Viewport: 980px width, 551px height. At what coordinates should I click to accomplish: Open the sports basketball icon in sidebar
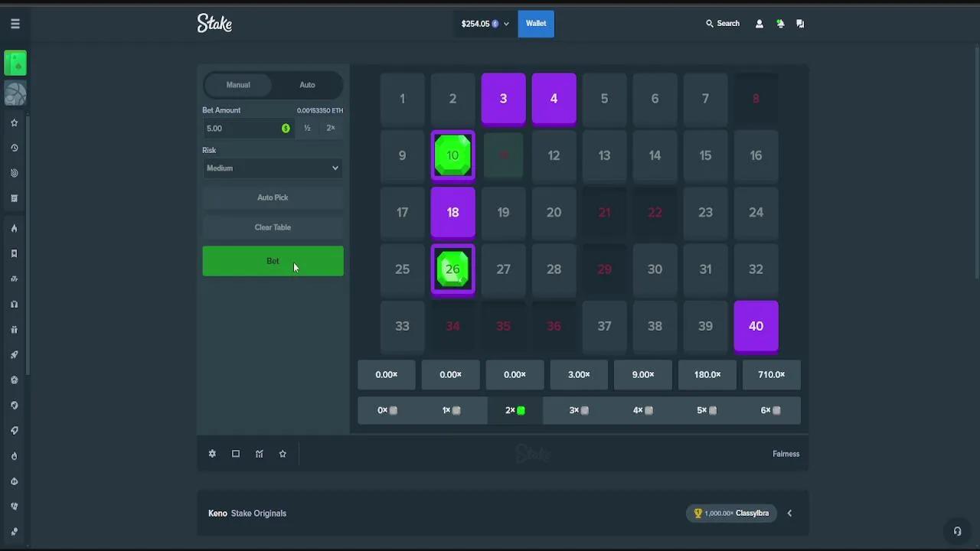(x=15, y=93)
